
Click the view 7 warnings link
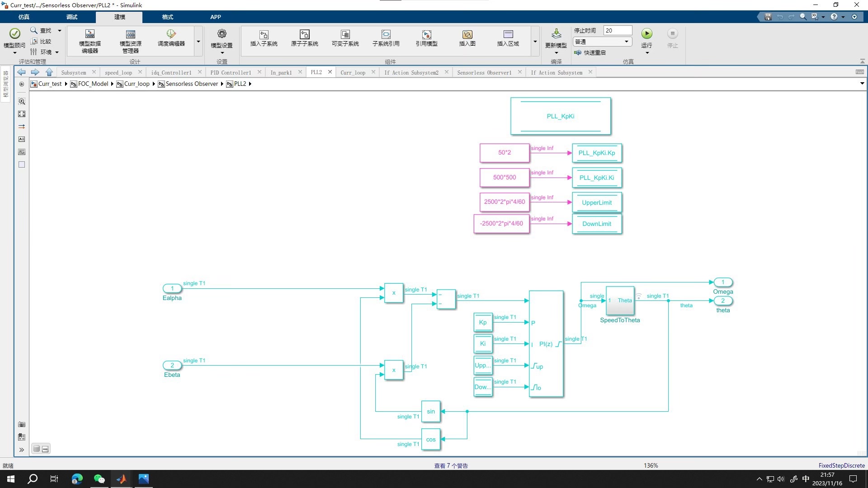(x=451, y=465)
